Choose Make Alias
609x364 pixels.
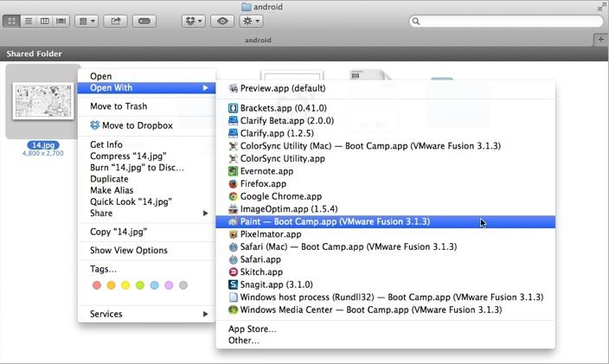pyautogui.click(x=146, y=190)
